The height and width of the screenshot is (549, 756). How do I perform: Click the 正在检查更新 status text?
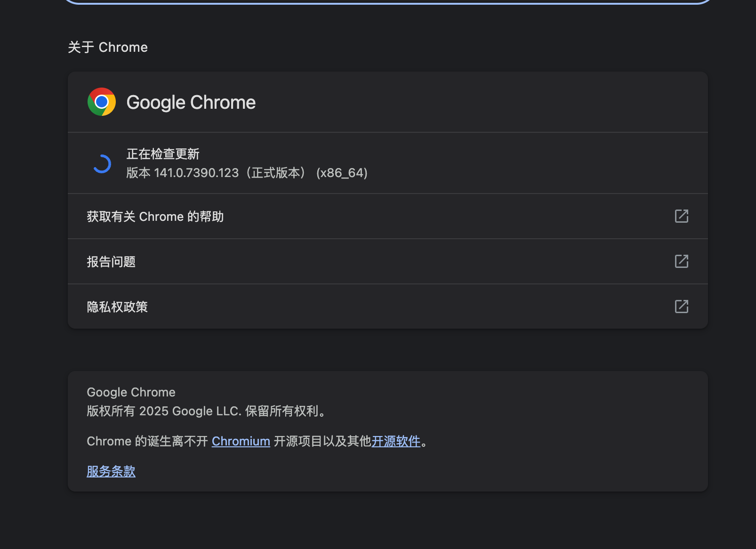(162, 154)
